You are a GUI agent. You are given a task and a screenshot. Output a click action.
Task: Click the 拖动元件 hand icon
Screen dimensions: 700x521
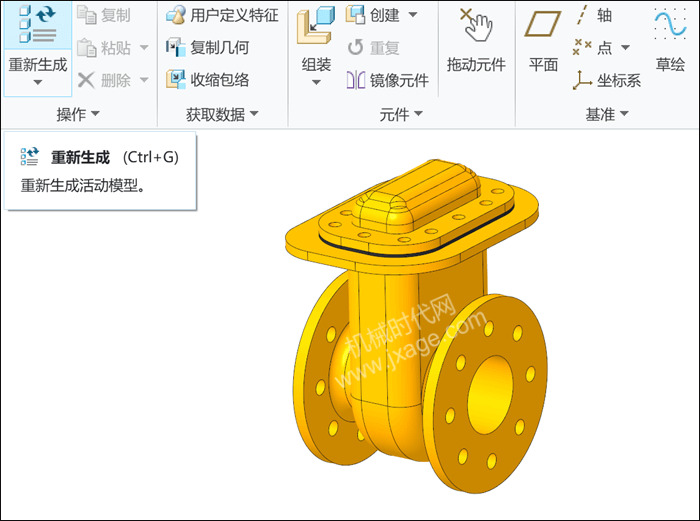click(476, 25)
